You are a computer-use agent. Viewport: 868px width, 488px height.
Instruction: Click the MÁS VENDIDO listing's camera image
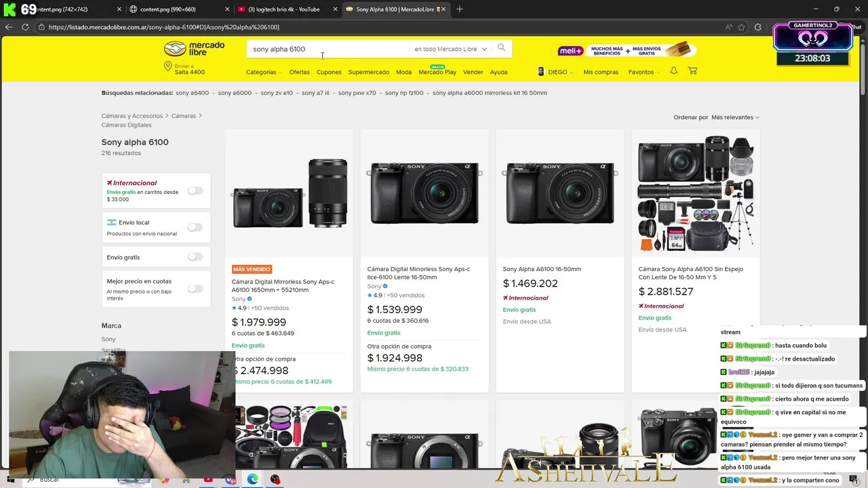(289, 194)
